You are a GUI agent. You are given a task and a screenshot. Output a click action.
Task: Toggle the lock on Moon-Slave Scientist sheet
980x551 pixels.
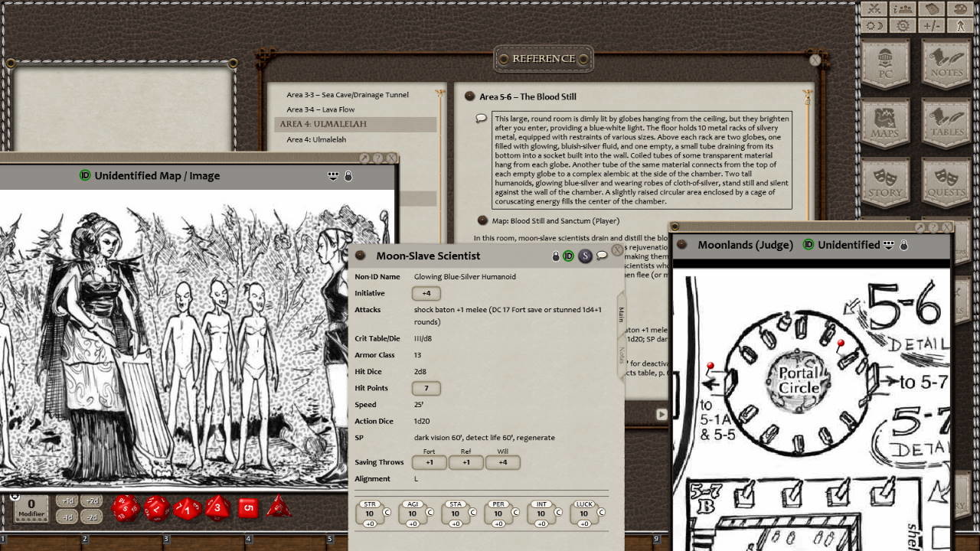556,256
